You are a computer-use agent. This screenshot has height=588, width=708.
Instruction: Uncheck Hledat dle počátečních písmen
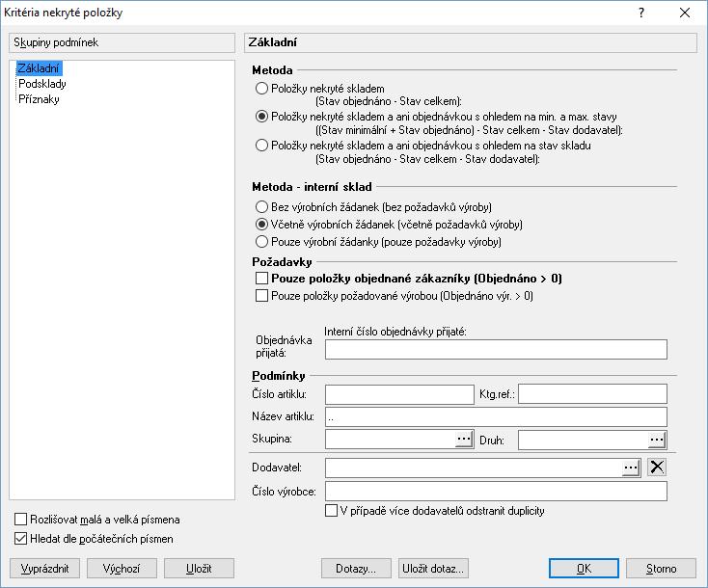[21, 539]
